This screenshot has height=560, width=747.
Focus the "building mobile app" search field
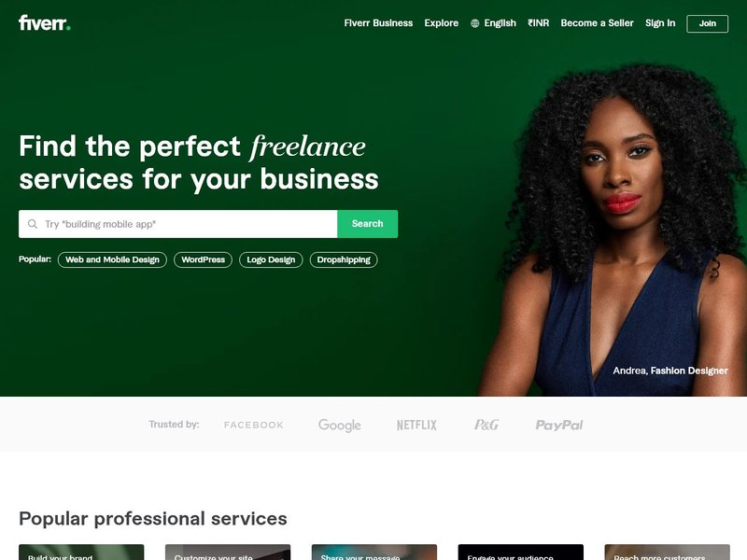(x=177, y=224)
